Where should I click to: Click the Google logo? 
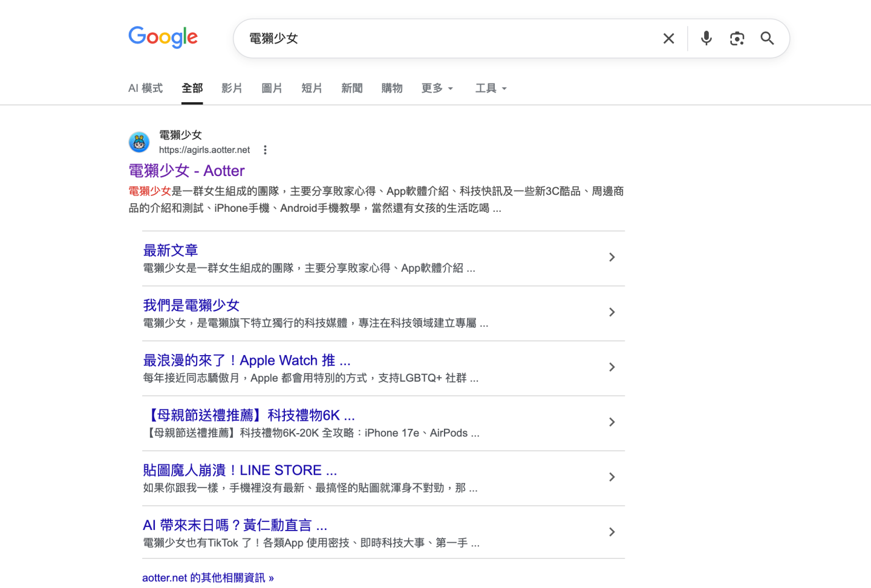[x=163, y=38]
